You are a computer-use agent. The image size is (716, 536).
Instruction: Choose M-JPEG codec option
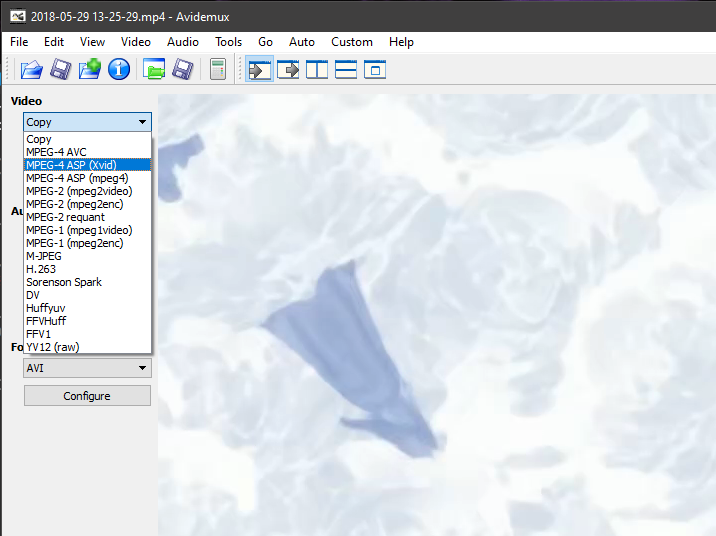87,256
